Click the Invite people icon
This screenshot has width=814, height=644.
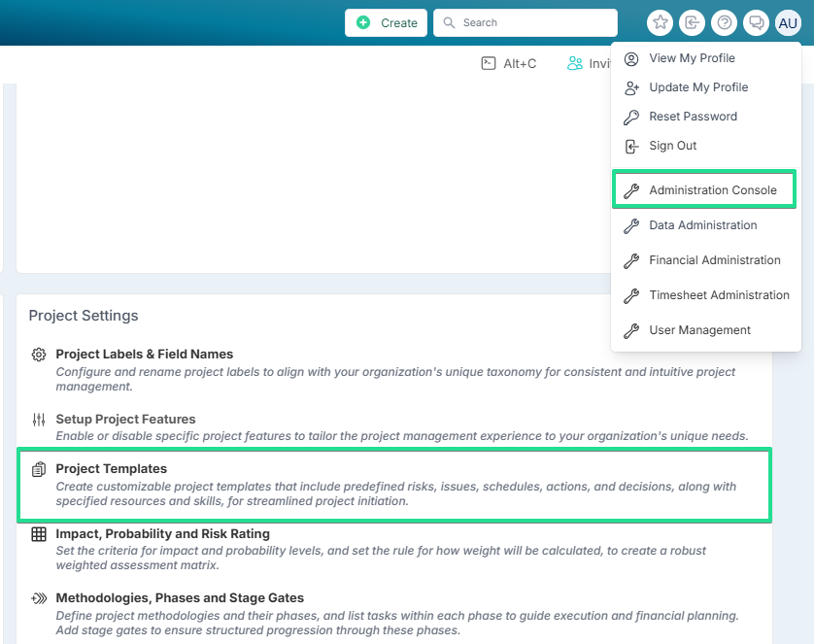click(575, 63)
